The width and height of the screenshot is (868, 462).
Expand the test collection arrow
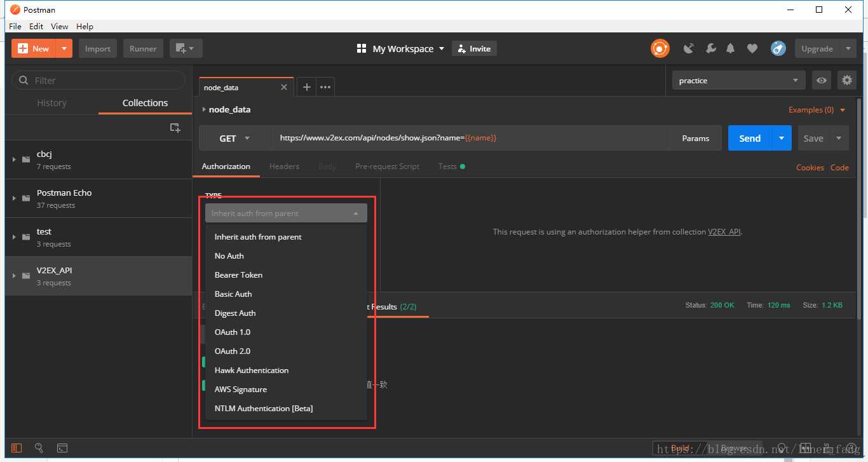(x=13, y=237)
